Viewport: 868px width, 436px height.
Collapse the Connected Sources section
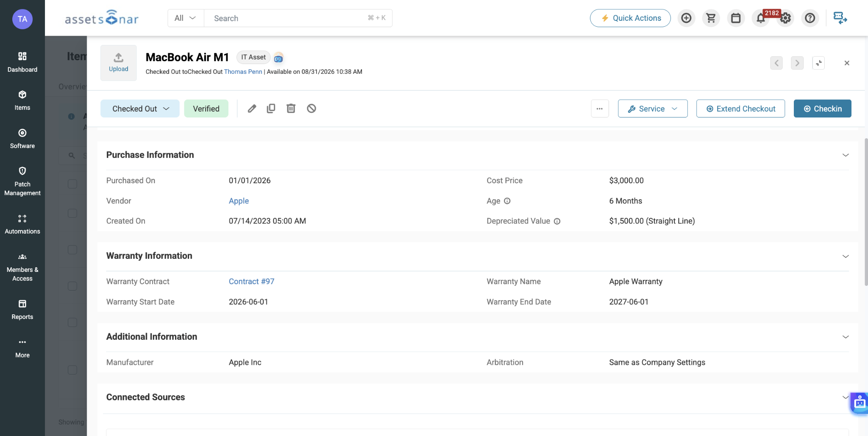point(845,397)
